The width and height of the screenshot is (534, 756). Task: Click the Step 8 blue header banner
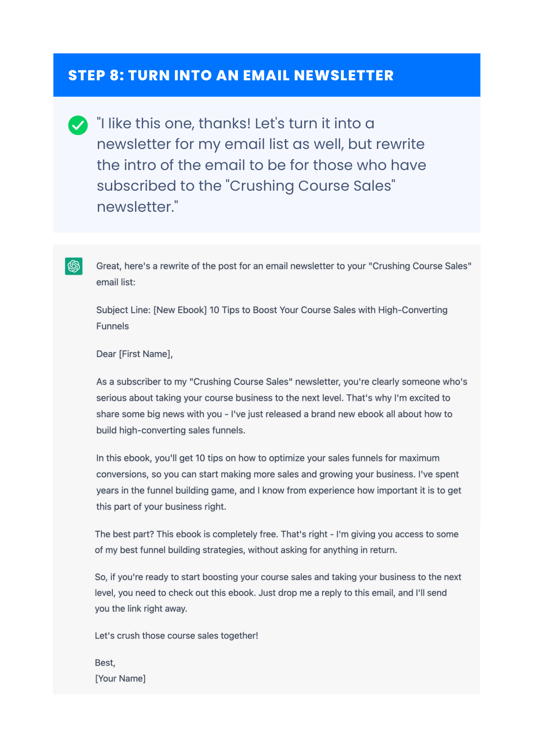[x=267, y=75]
